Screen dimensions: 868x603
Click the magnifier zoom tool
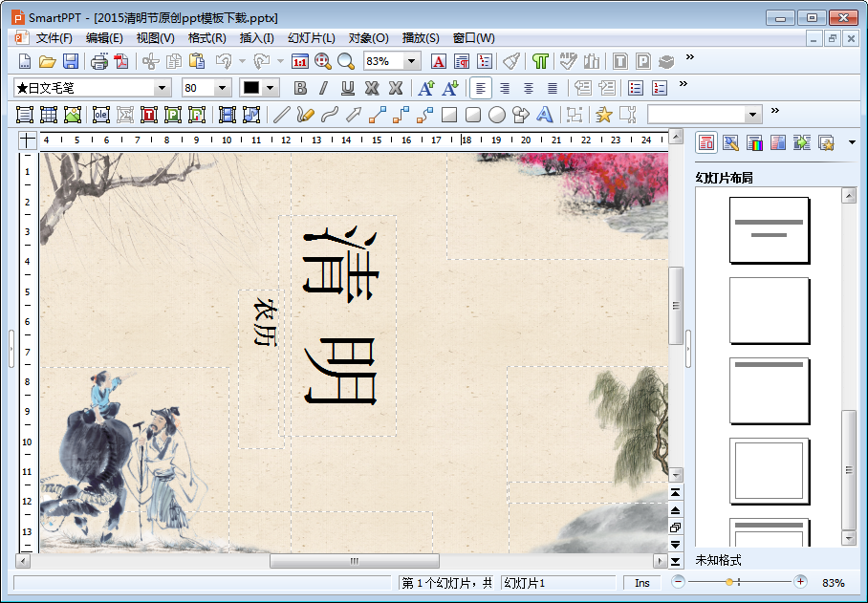click(x=346, y=61)
